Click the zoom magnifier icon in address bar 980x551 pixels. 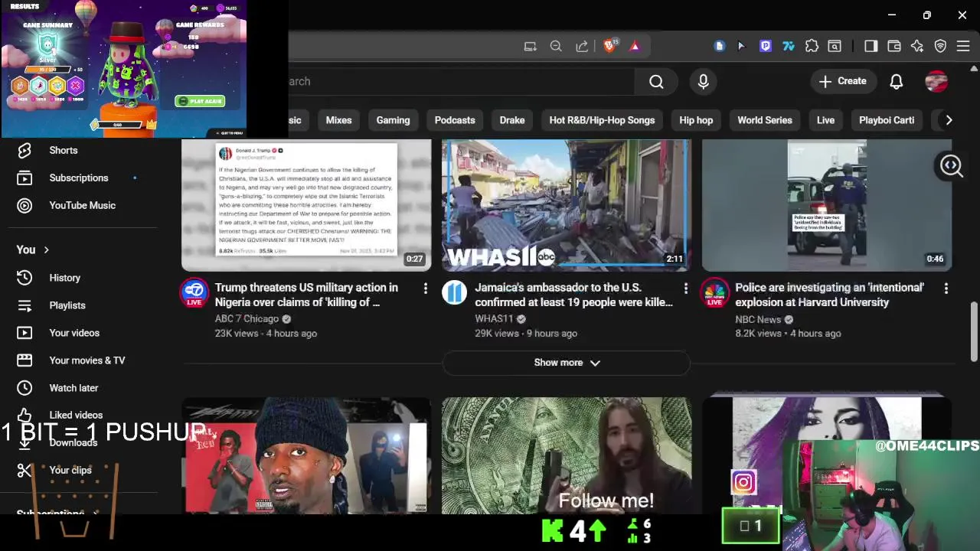(x=556, y=46)
